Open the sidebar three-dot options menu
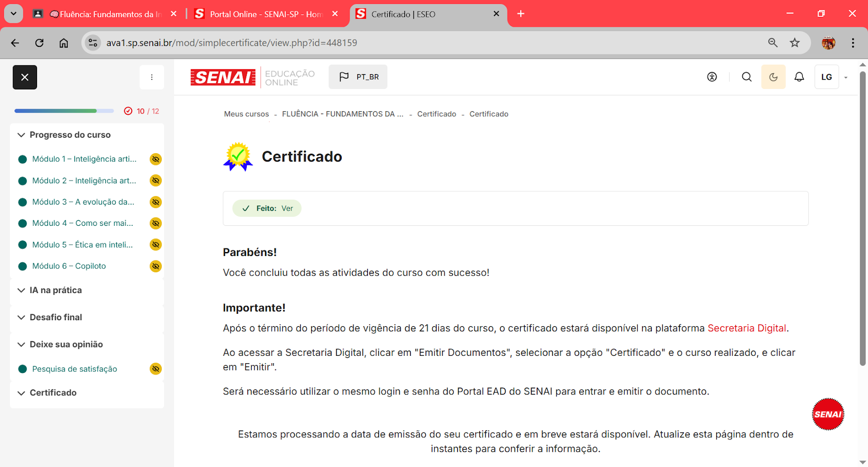Screen dimensions: 868x467 tap(151, 77)
